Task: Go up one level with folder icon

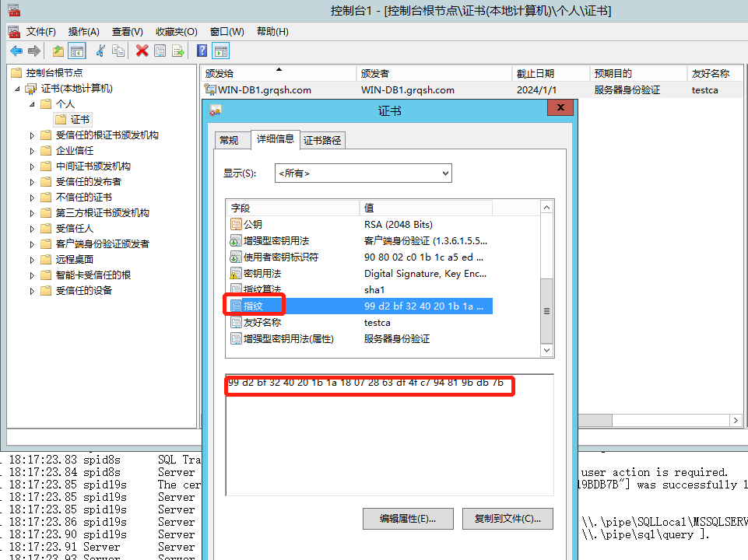Action: 58,51
